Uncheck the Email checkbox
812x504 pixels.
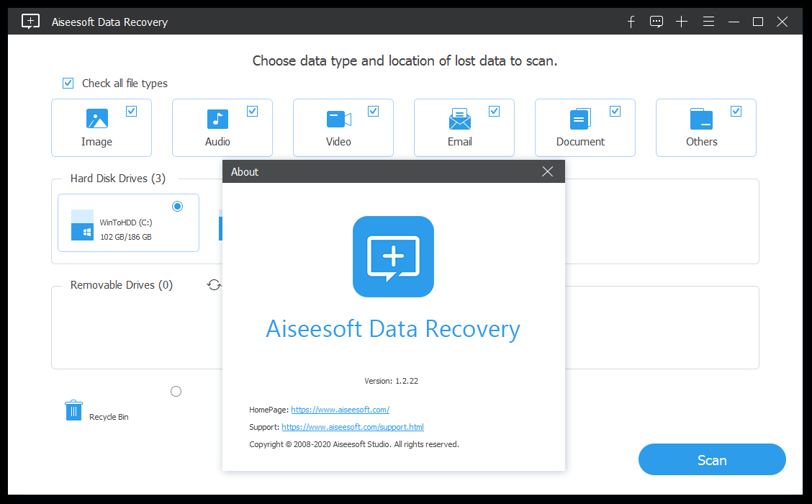pyautogui.click(x=494, y=111)
